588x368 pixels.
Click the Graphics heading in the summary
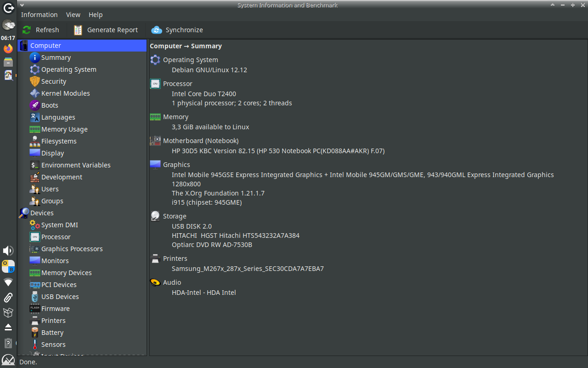tap(176, 165)
